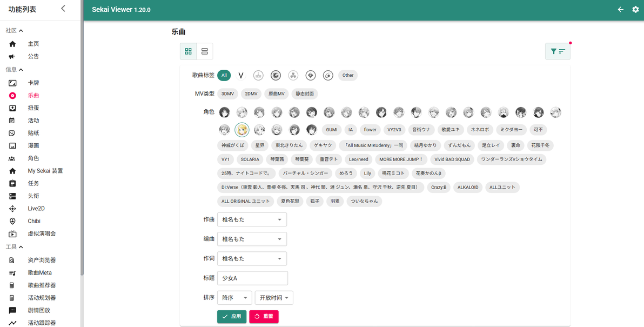Open settings gear in top bar
644x327 pixels.
[x=635, y=9]
